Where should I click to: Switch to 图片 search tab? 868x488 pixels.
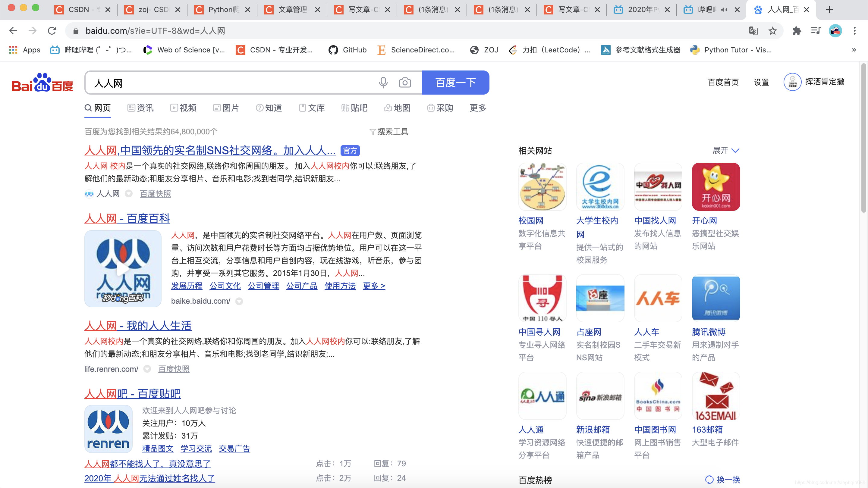226,108
